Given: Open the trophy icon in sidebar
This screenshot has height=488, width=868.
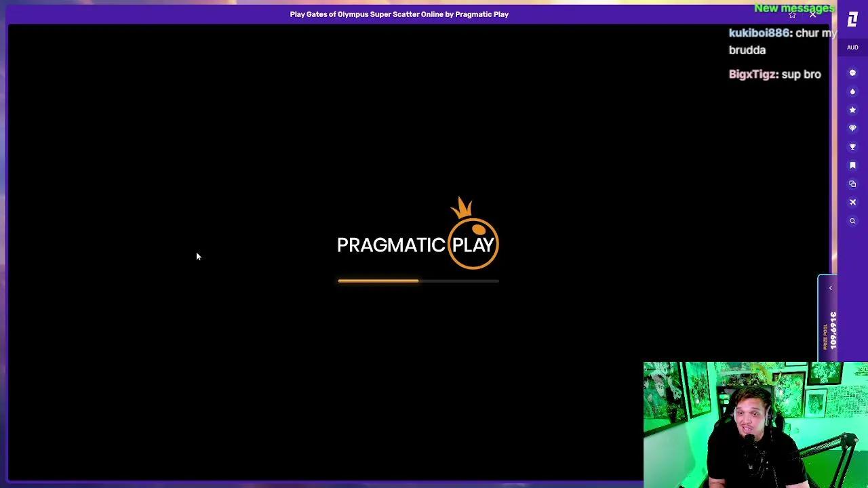Looking at the screenshot, I should pos(852,146).
